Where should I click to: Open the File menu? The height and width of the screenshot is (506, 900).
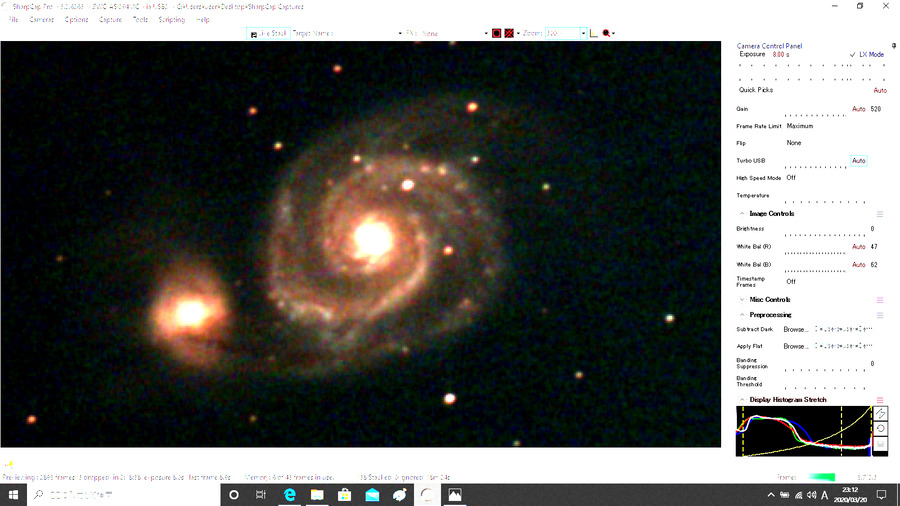coord(13,20)
